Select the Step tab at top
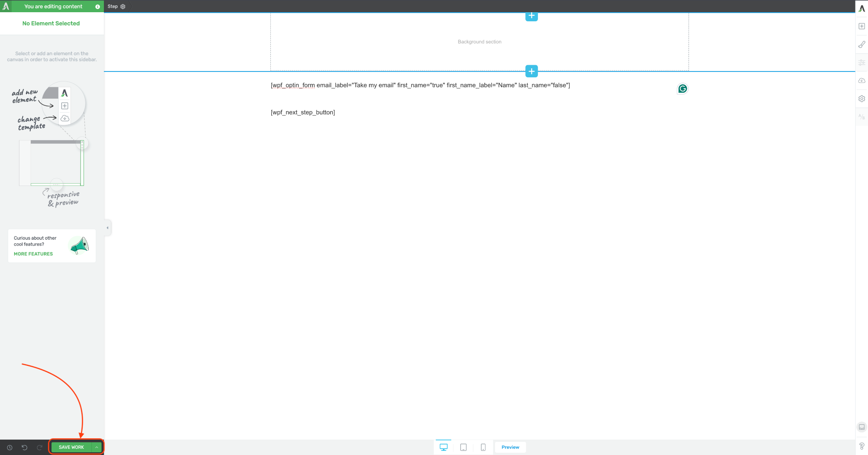Screen dimensions: 868x455 (x=113, y=6)
